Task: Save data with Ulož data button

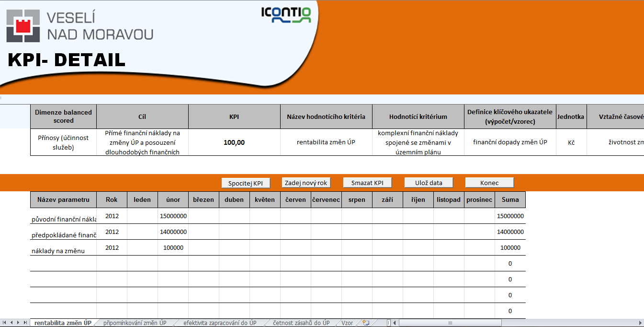Action: (429, 183)
